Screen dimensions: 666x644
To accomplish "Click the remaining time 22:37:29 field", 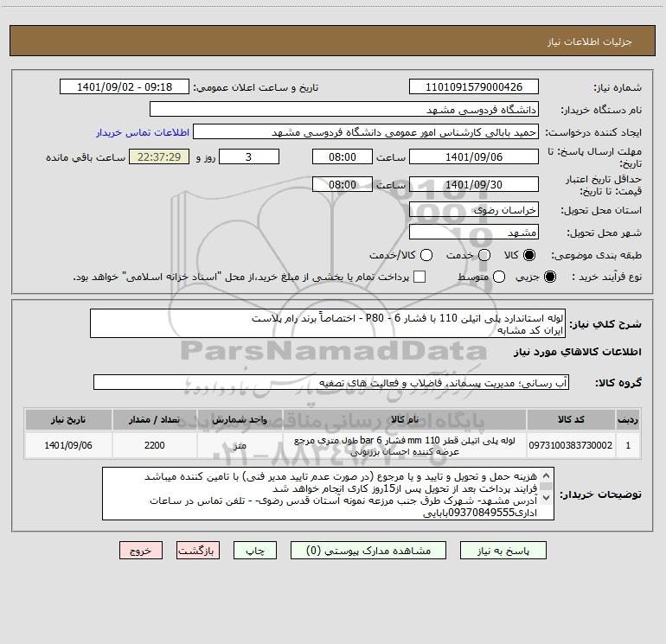I will tap(159, 156).
